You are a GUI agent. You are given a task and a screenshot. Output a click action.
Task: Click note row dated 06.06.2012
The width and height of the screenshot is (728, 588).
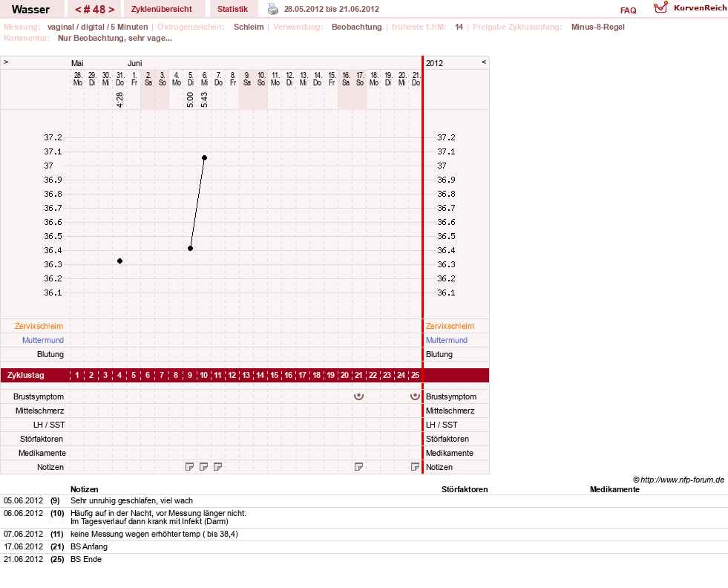[x=364, y=517]
